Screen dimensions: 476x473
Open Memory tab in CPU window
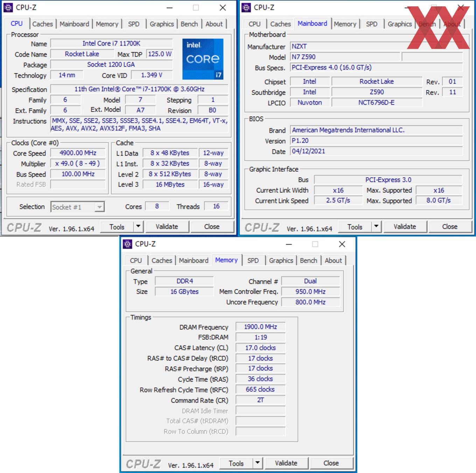click(107, 24)
